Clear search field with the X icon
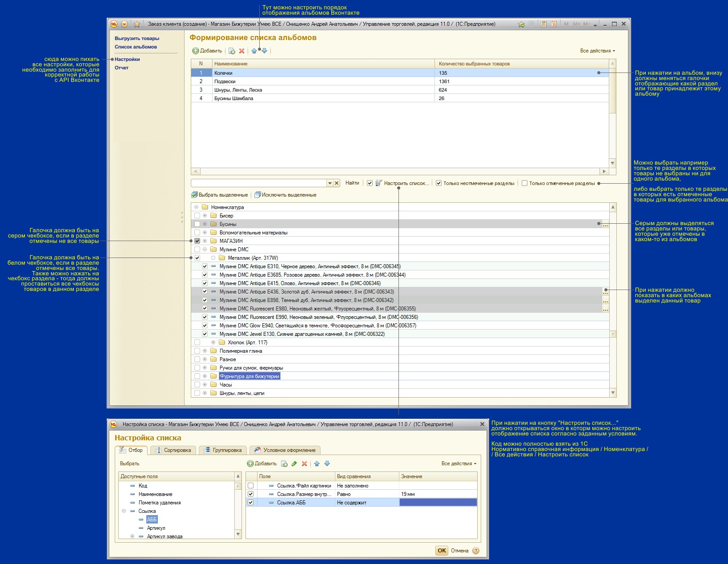The height and width of the screenshot is (564, 728). (337, 183)
